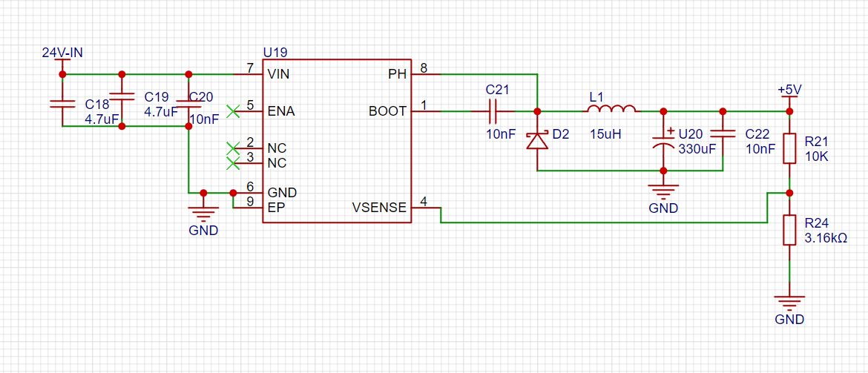Click the 3.16kΩ resistor value text
Screen dimensions: 868x373
(x=826, y=238)
